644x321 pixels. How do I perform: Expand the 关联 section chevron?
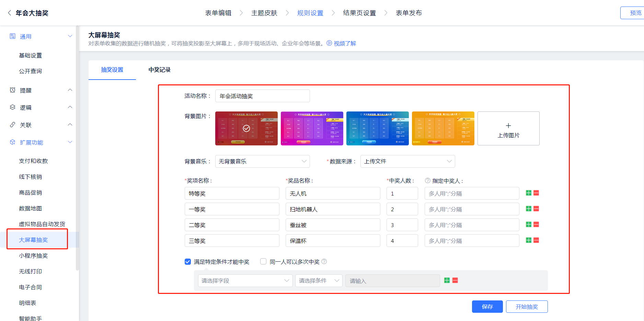70,124
